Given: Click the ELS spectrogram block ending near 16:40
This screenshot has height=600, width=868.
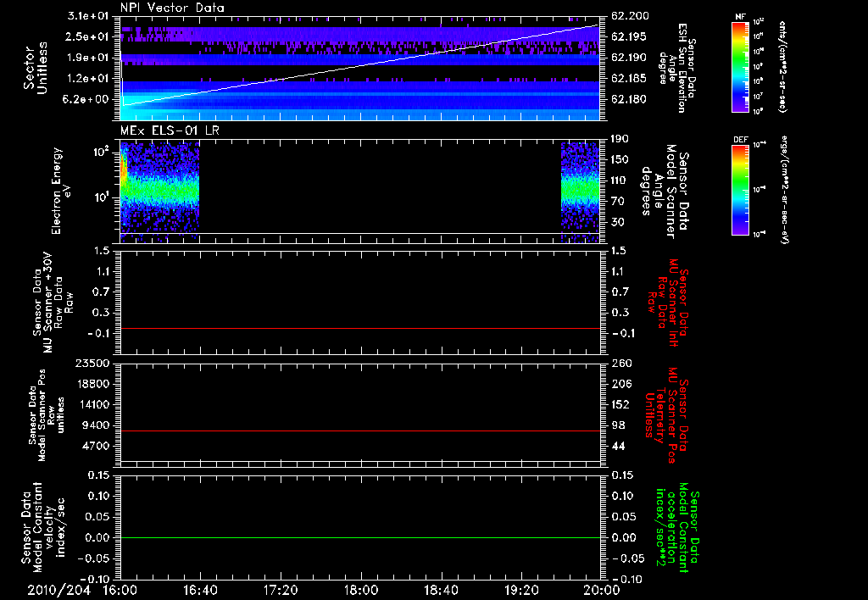Looking at the screenshot, I should click(x=159, y=192).
